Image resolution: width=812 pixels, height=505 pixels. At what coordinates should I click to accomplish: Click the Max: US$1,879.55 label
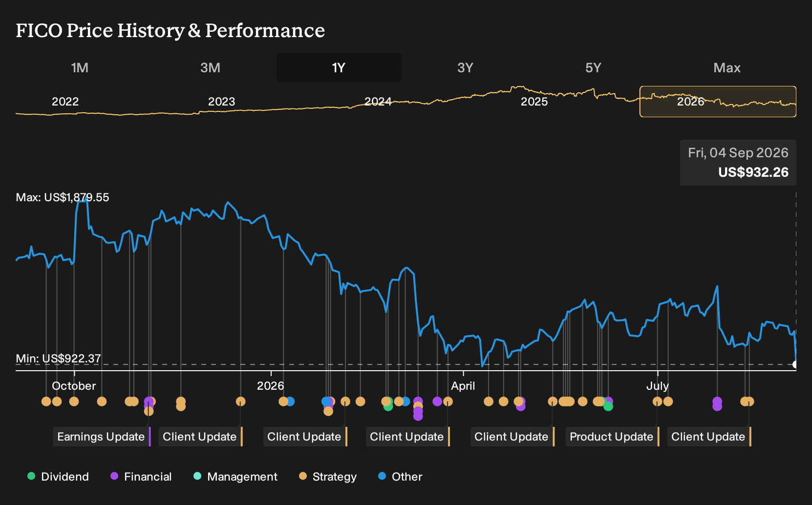click(x=63, y=197)
